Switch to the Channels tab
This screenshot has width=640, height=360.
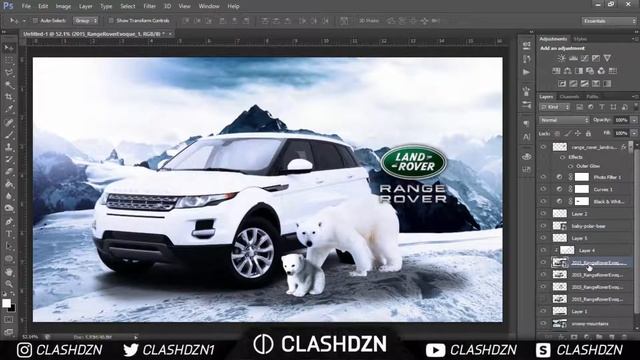click(569, 96)
